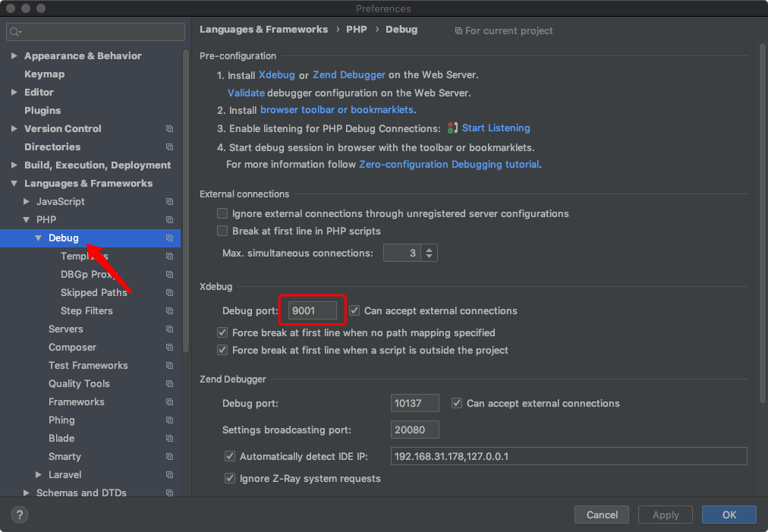Image resolution: width=768 pixels, height=532 pixels.
Task: Click the Xdebug Debug port field
Action: (x=312, y=310)
